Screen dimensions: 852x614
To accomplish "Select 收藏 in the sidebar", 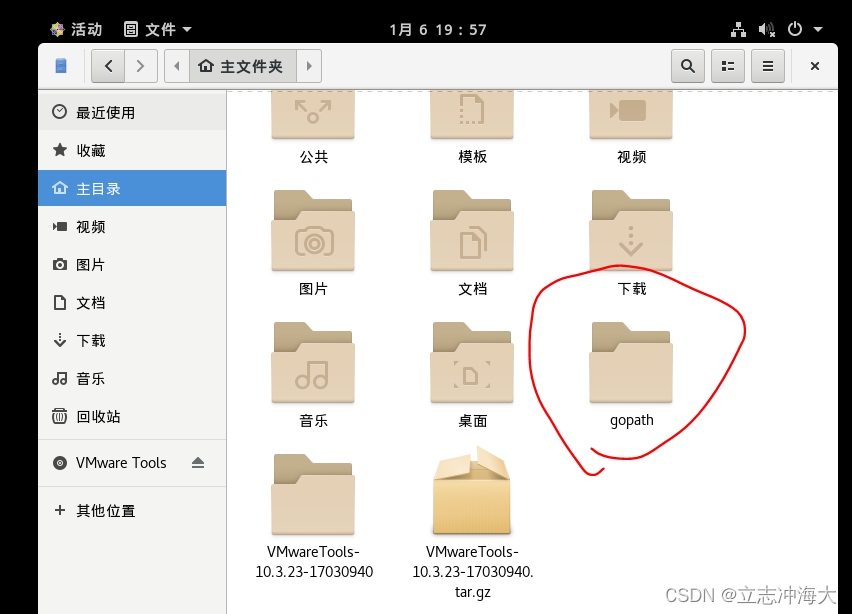I will [132, 151].
